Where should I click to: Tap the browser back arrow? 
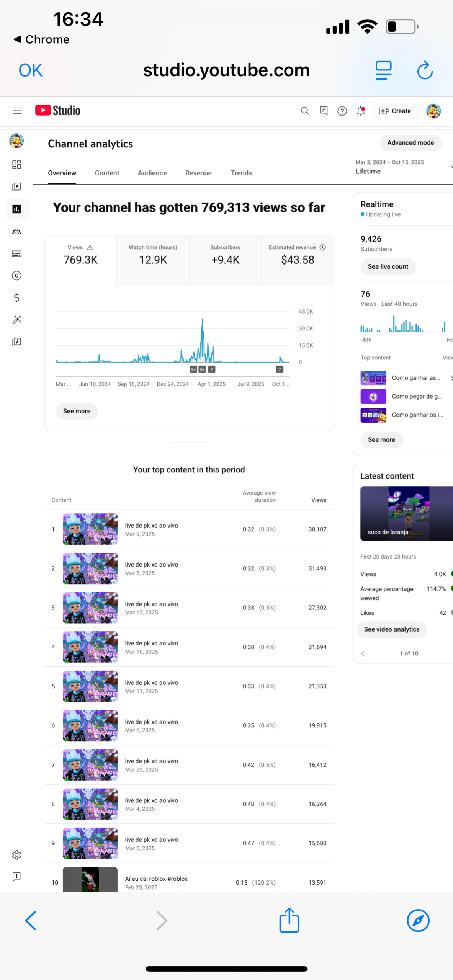31,921
